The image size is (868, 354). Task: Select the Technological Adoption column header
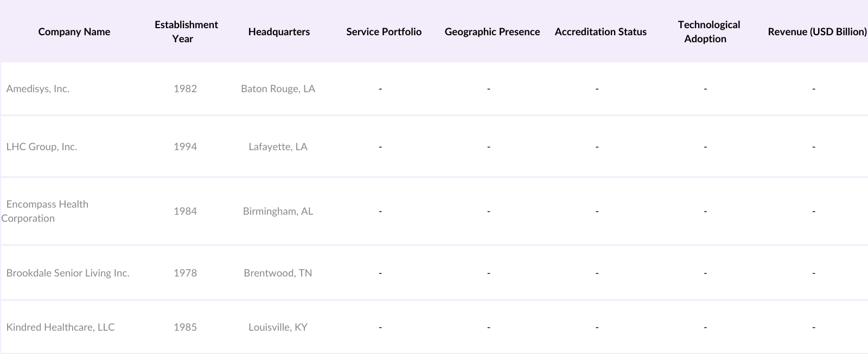[x=708, y=31]
